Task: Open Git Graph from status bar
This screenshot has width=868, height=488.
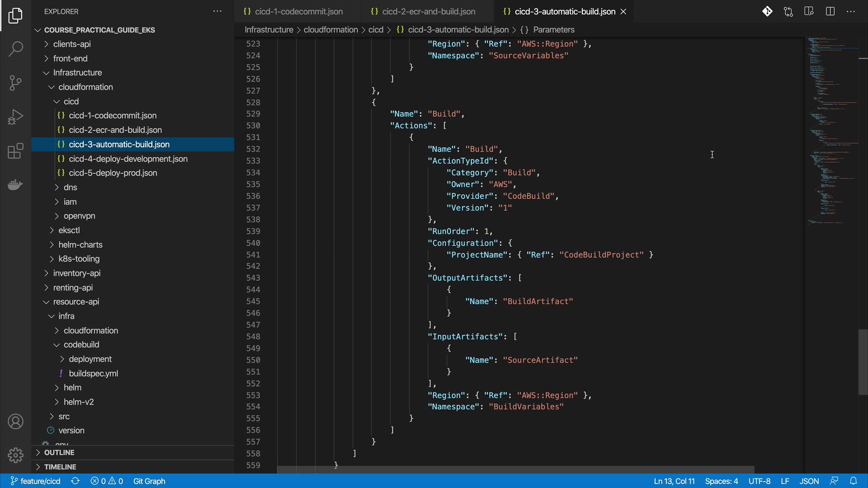Action: 149,481
